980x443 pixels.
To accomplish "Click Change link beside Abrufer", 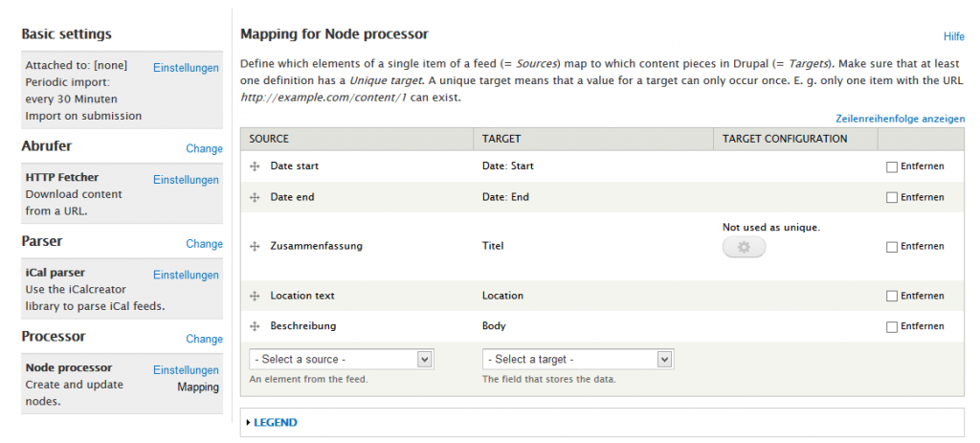I will coord(204,149).
